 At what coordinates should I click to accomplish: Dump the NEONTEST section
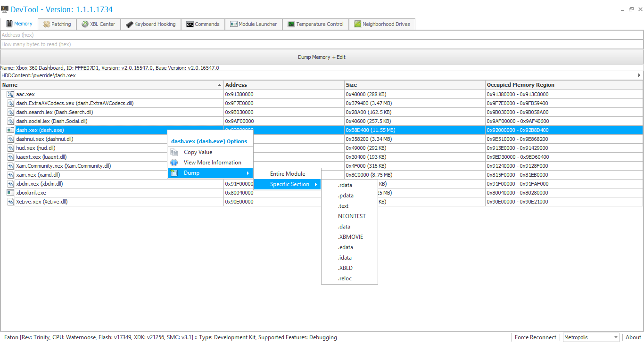(x=349, y=216)
